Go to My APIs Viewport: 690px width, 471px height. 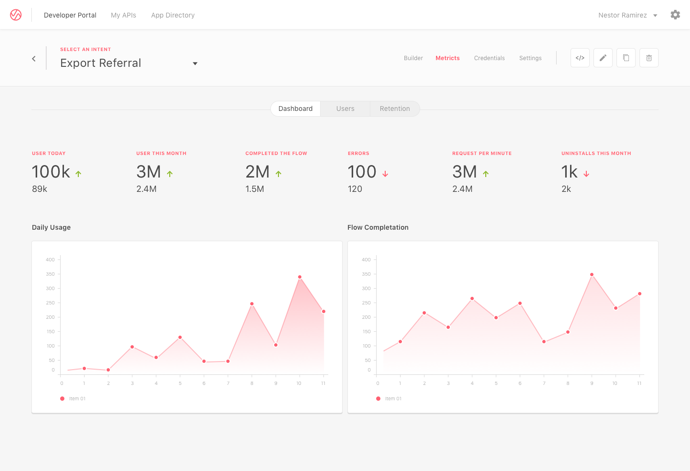point(123,15)
